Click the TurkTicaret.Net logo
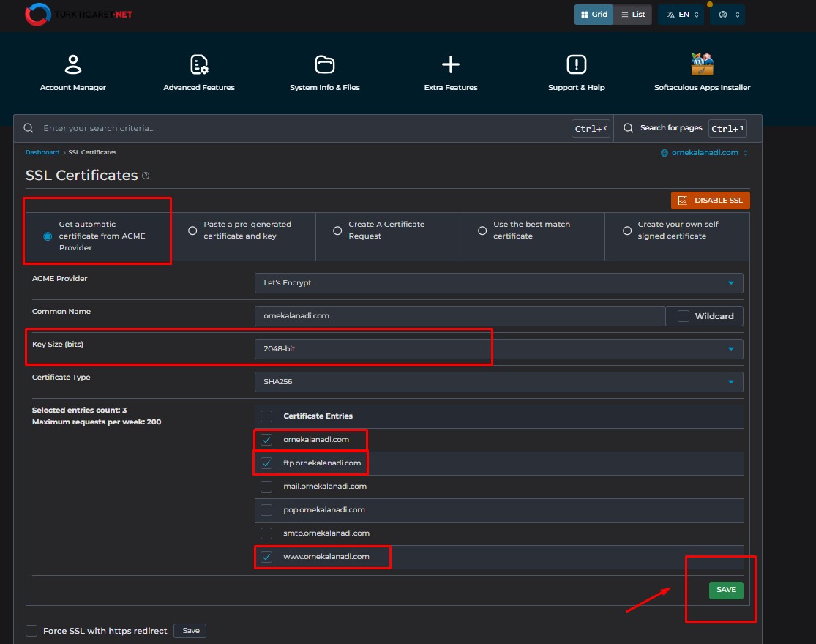 [79, 14]
